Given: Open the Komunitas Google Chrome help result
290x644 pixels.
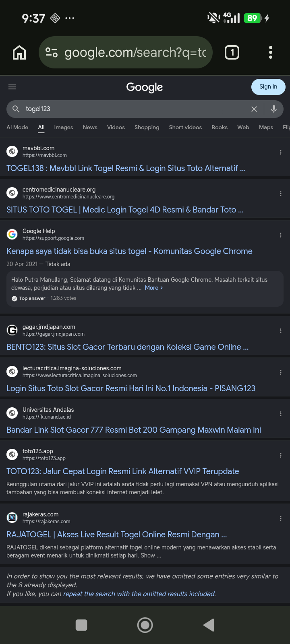Looking at the screenshot, I should (x=129, y=251).
